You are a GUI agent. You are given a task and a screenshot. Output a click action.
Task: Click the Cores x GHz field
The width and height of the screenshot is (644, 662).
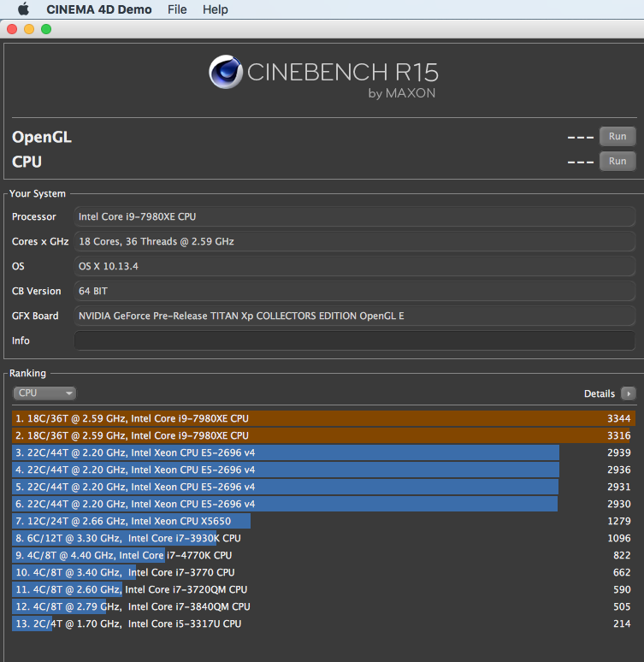click(x=355, y=241)
